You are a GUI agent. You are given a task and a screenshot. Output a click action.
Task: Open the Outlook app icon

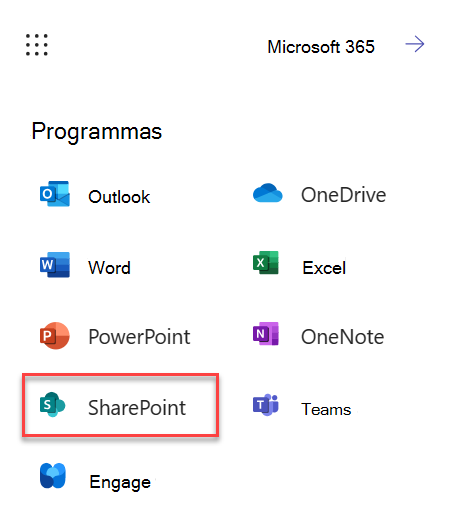(55, 194)
